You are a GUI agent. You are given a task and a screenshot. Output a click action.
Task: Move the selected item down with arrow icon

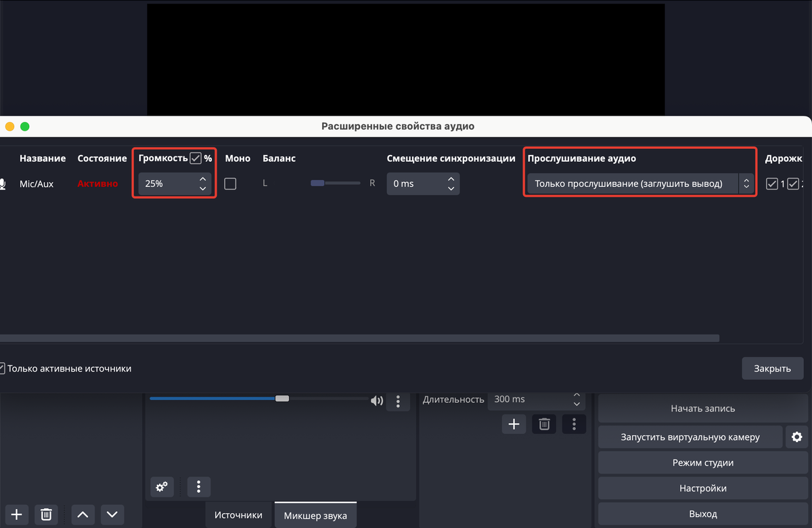point(112,514)
